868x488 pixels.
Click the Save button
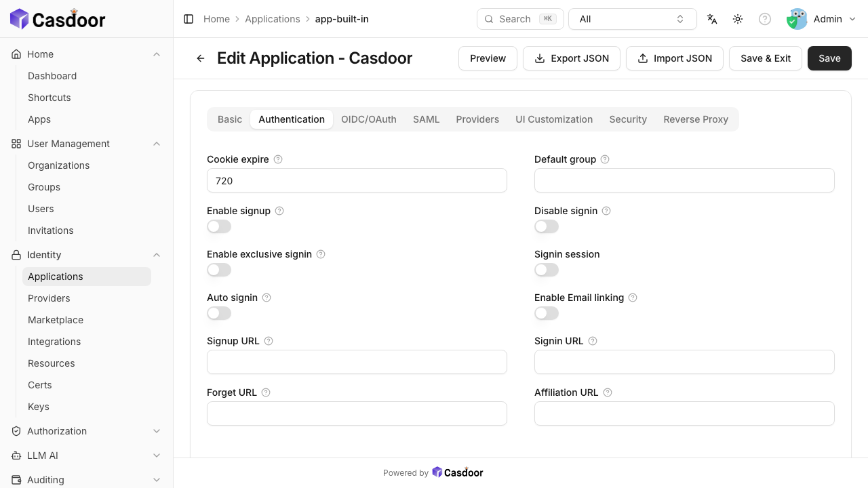coord(829,58)
